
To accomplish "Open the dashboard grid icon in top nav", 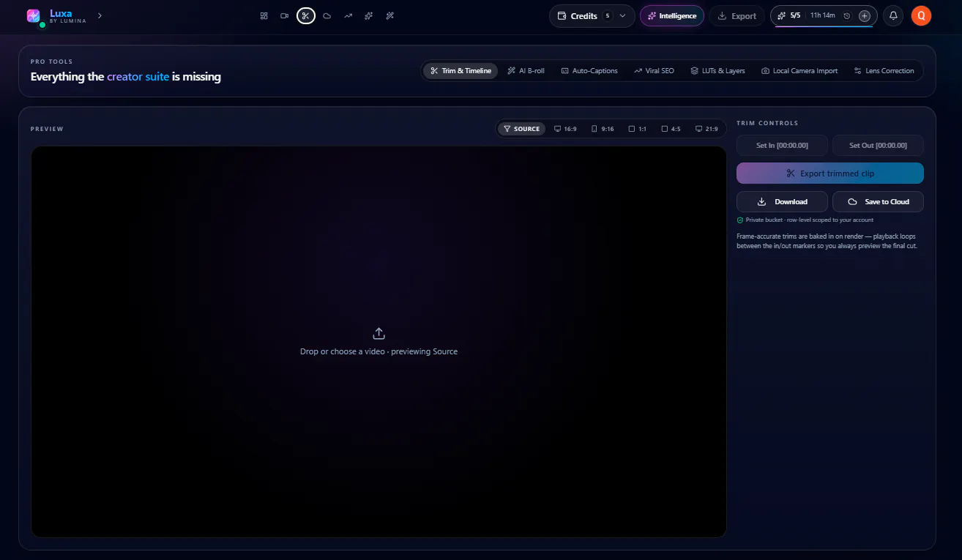I will coord(264,15).
